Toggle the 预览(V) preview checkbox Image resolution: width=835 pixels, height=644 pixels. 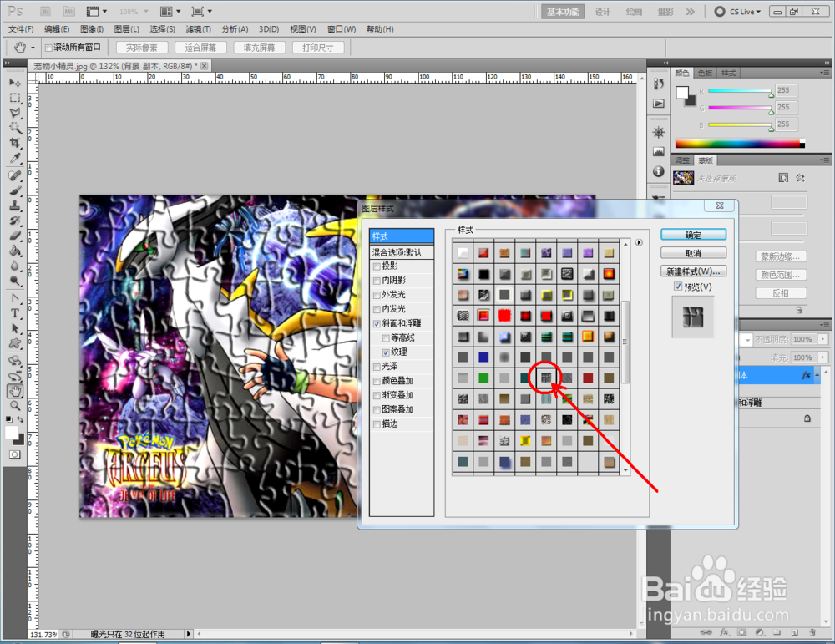coord(678,287)
